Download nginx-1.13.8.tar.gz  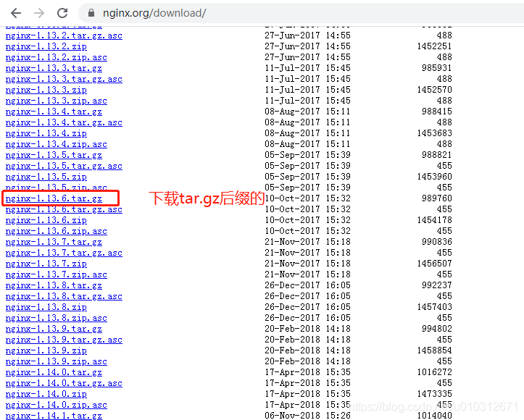point(54,285)
